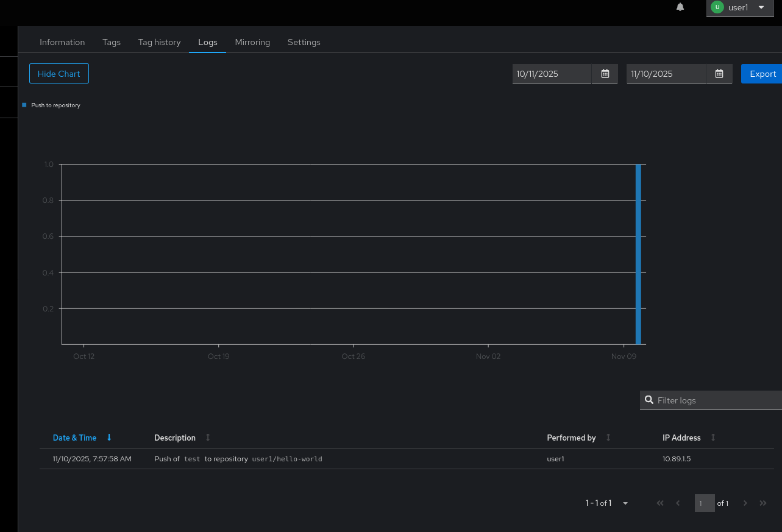
Task: Export the usage logs
Action: pos(762,74)
